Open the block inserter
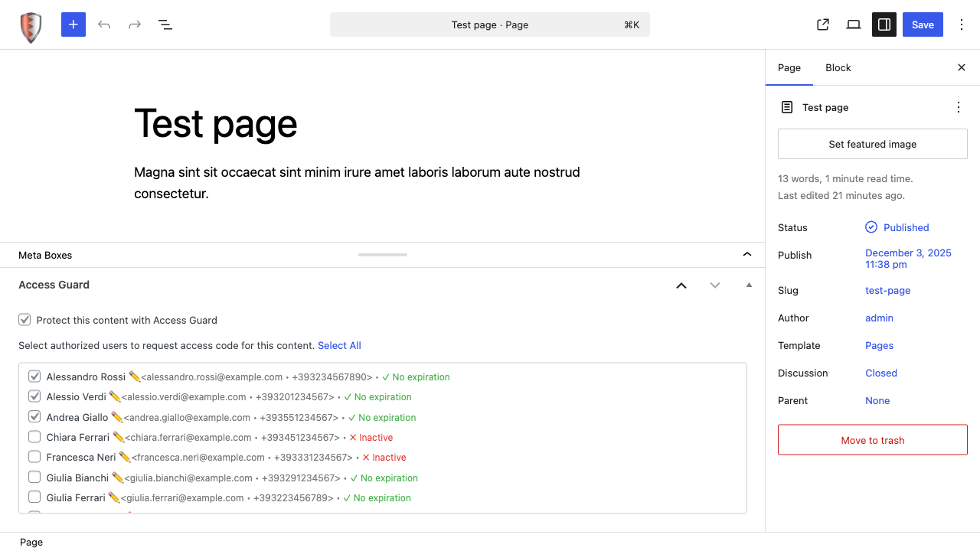 73,24
